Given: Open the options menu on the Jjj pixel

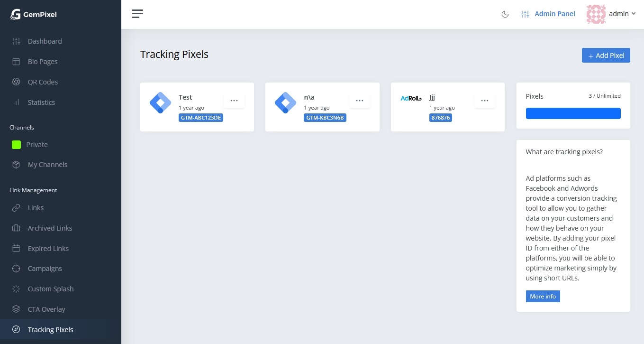Looking at the screenshot, I should click(485, 100).
